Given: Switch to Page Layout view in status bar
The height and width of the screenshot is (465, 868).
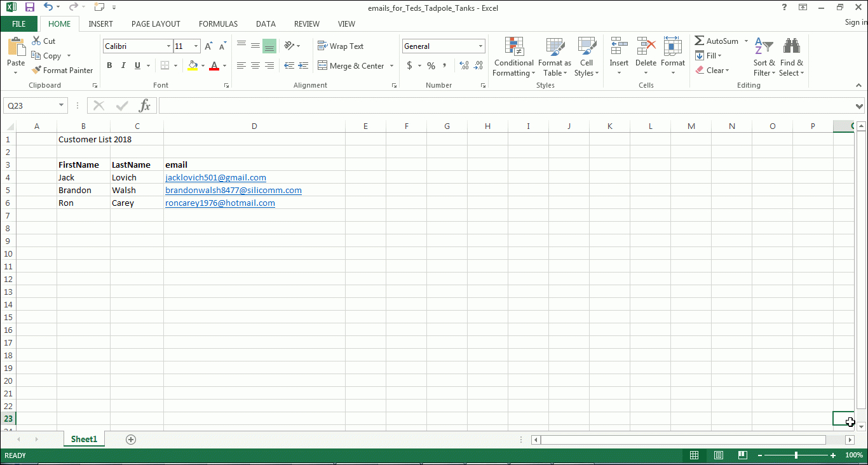Looking at the screenshot, I should click(x=718, y=455).
